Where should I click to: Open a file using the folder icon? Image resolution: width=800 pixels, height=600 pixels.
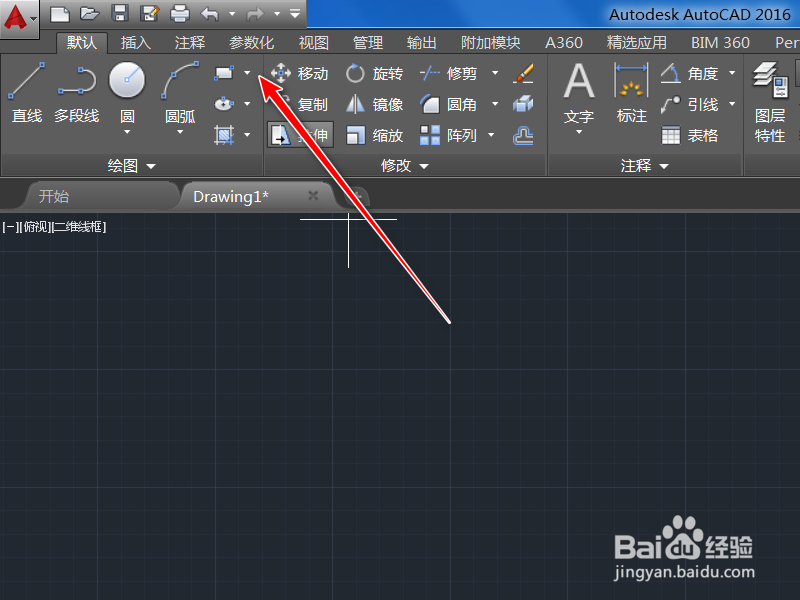coord(89,14)
